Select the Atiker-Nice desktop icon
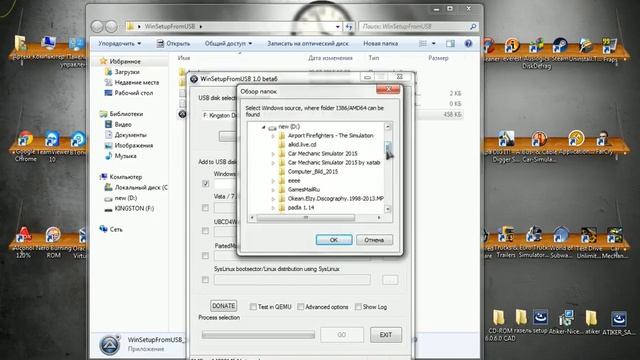640x360 pixels. [567, 322]
